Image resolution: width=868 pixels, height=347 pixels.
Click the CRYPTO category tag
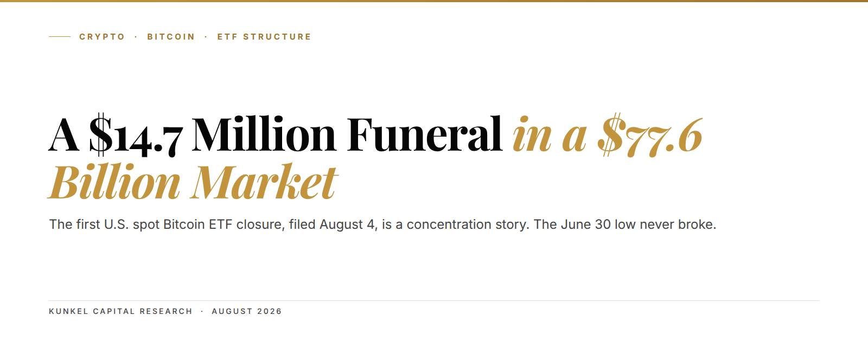click(x=102, y=37)
